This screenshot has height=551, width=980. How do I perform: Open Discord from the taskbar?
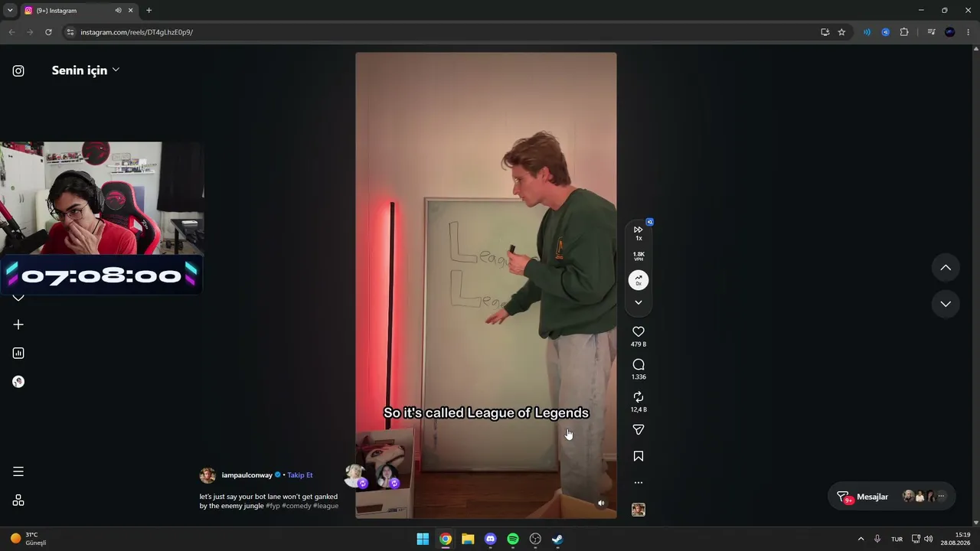pos(491,539)
